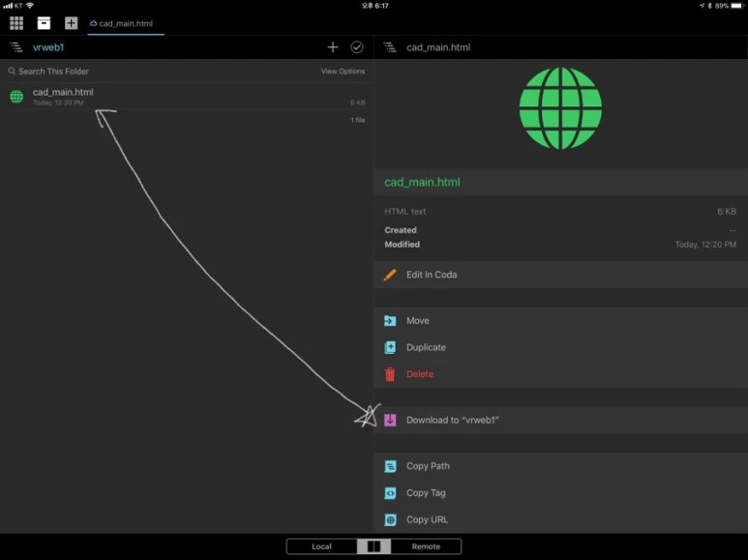Select split view middle segment
This screenshot has height=560, width=748.
pyautogui.click(x=374, y=546)
